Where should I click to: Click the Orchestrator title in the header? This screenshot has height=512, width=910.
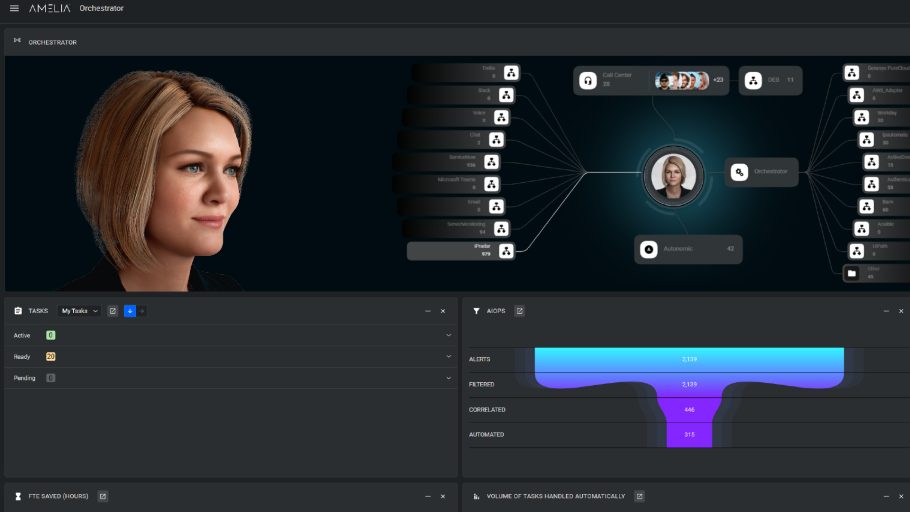point(102,8)
